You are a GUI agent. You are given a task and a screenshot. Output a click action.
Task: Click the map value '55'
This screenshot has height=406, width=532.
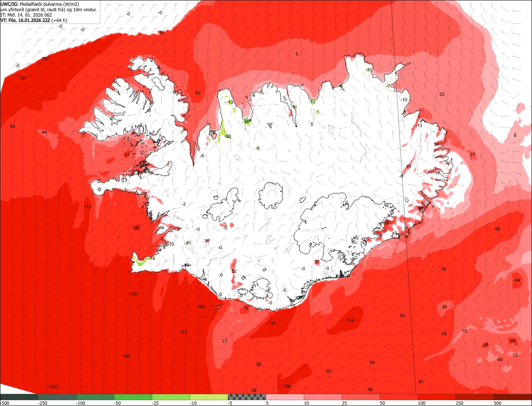click(486, 345)
